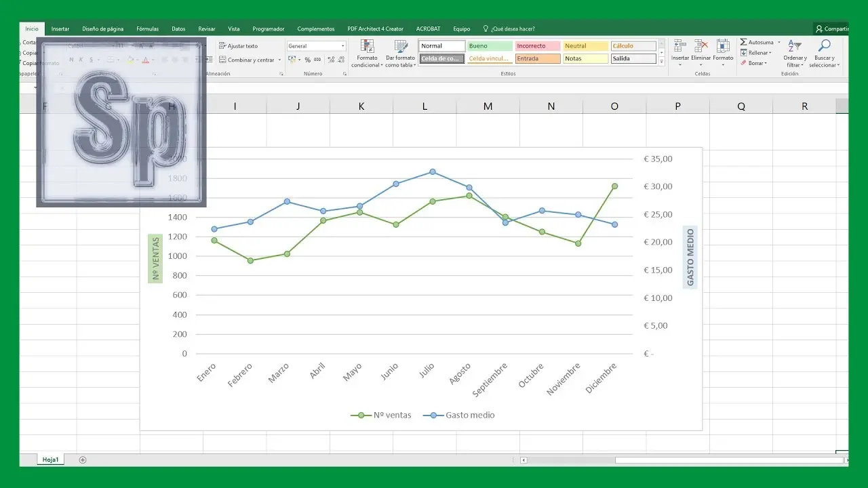Click the Formato condicional icon
Screen dimensions: 868x488
coord(367,47)
